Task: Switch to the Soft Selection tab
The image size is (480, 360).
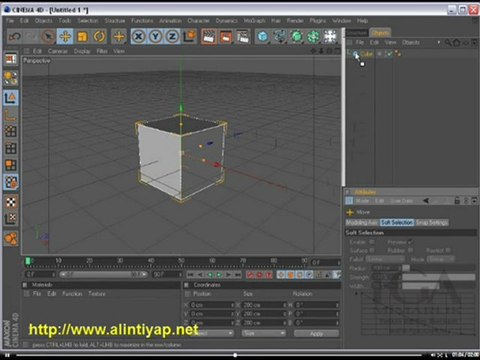Action: [397, 222]
